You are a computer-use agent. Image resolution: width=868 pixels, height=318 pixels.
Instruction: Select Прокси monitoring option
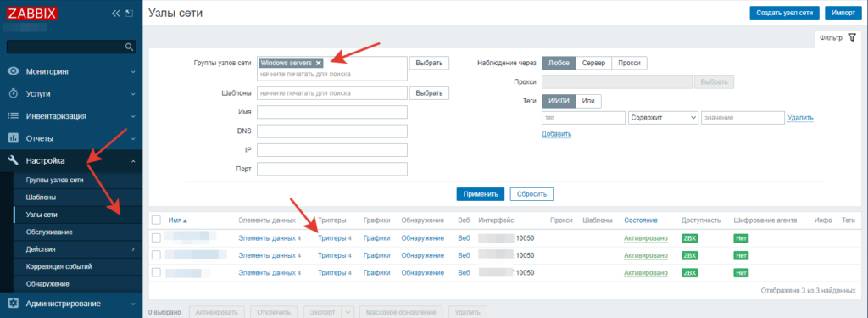pos(630,63)
